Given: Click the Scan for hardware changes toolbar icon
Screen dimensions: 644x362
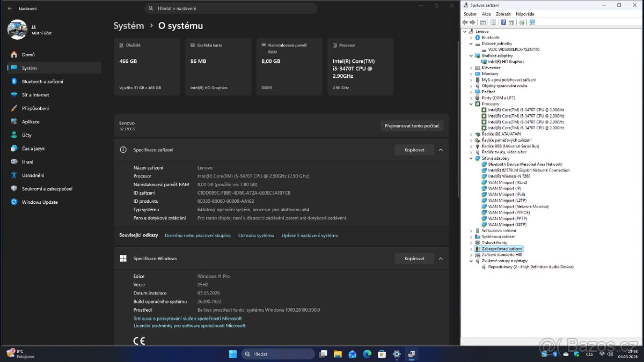Looking at the screenshot, I should point(522,22).
